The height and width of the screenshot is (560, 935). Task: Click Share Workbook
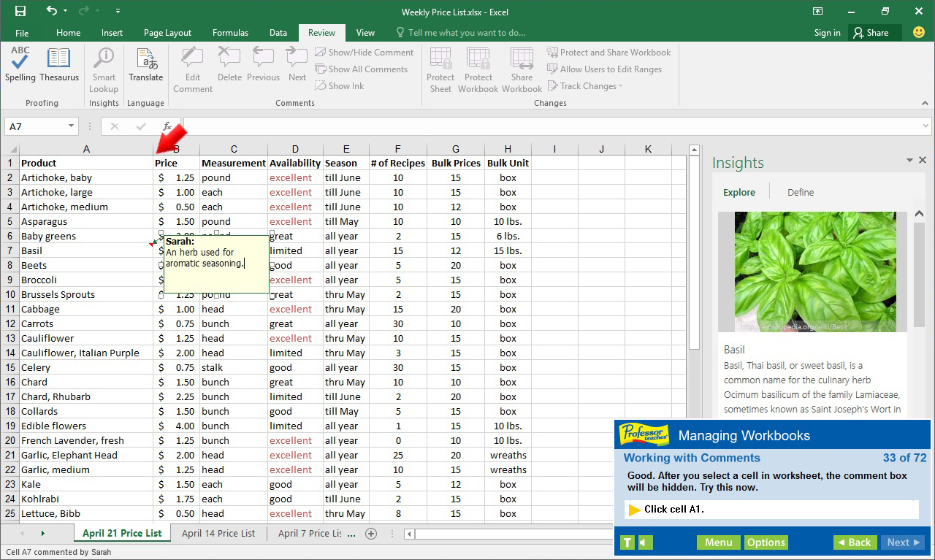tap(522, 69)
